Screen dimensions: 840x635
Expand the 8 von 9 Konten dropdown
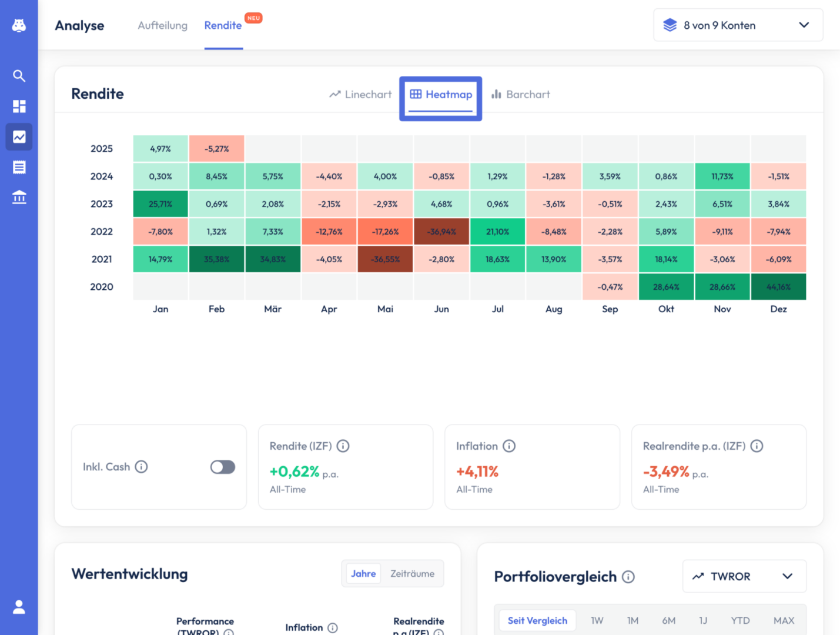[x=738, y=25]
